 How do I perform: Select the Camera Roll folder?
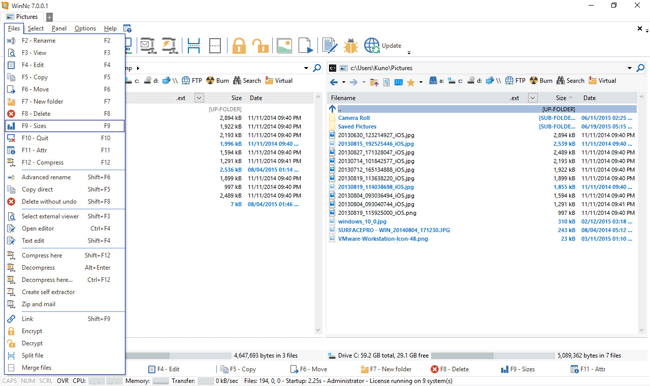[x=354, y=118]
